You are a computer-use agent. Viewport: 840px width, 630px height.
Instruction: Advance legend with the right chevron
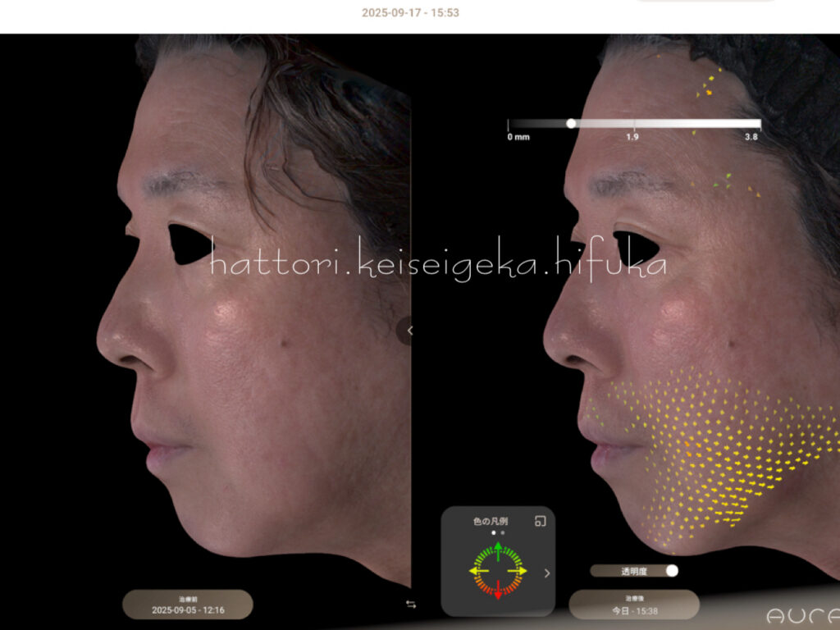click(547, 573)
